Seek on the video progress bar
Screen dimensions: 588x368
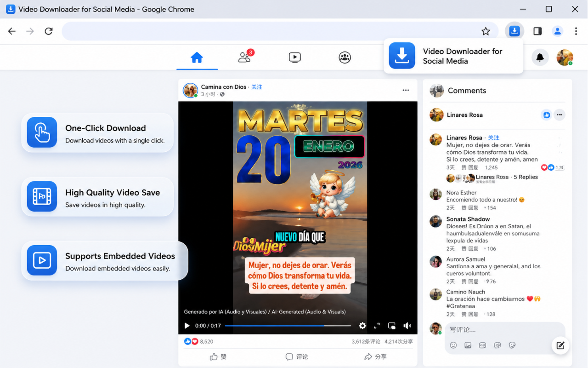click(288, 326)
